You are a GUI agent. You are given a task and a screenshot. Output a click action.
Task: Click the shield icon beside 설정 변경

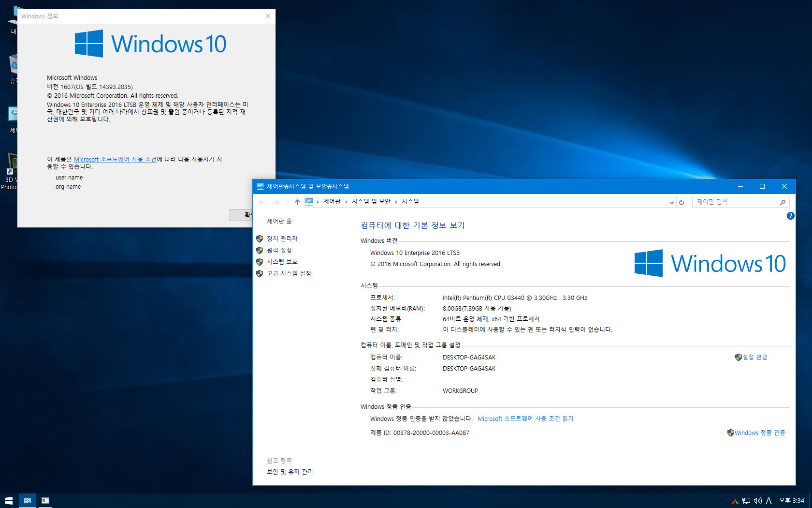[x=738, y=357]
